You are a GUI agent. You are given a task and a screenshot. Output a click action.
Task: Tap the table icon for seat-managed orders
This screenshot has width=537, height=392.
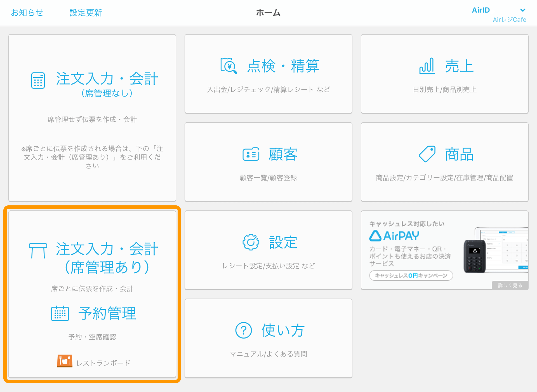tap(38, 251)
